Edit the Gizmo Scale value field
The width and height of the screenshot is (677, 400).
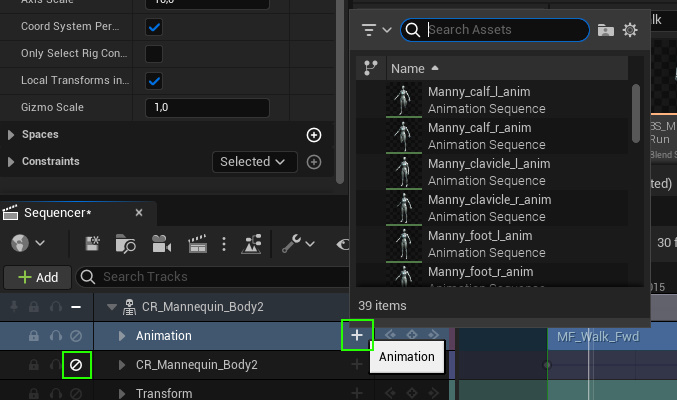click(207, 108)
